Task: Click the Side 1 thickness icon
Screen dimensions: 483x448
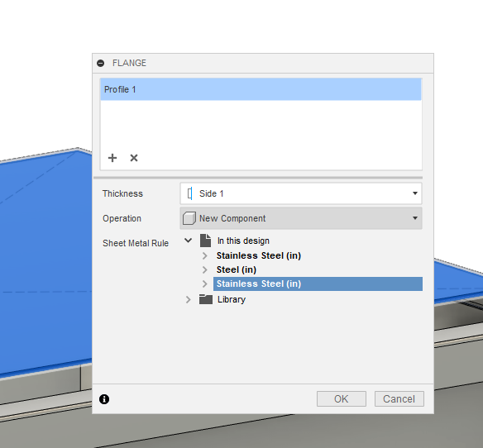Action: point(189,193)
